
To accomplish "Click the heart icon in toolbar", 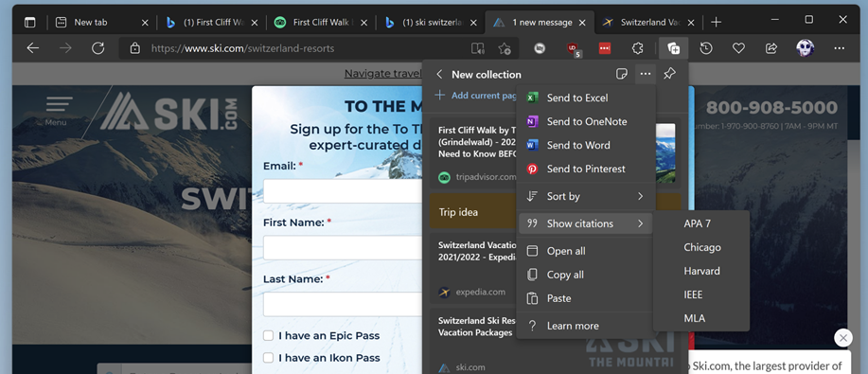I will point(738,48).
